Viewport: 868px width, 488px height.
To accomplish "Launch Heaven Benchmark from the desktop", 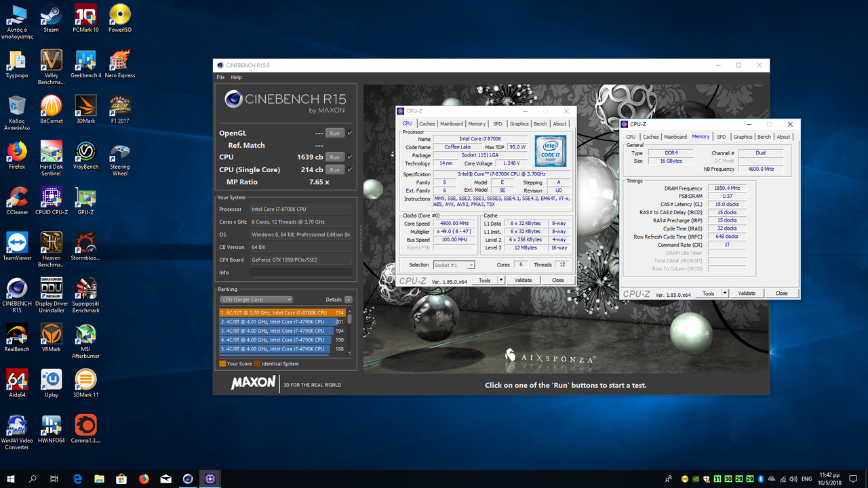I will pos(51,249).
